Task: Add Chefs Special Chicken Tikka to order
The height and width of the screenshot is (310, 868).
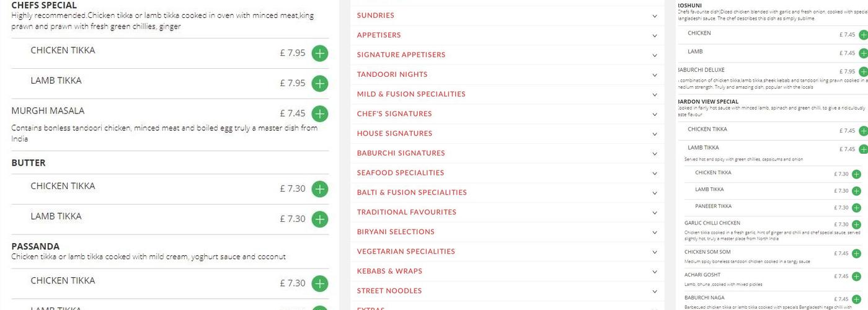Action: [x=319, y=53]
